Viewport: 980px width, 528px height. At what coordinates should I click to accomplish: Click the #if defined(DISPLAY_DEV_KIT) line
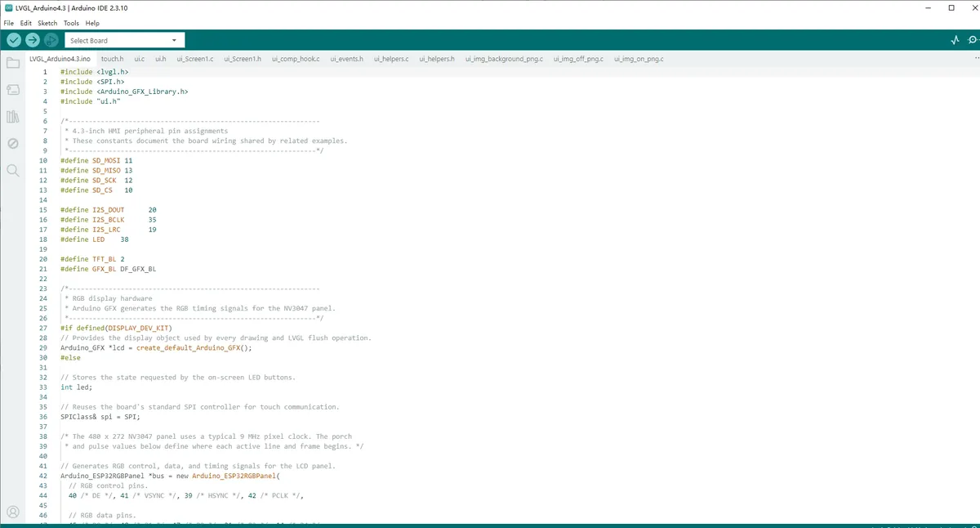pos(116,328)
